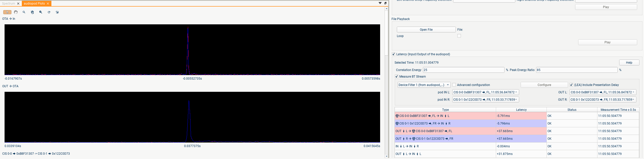Toggle the Loop checkbox for file playback
Image resolution: width=644 pixels, height=159 pixels.
(459, 36)
